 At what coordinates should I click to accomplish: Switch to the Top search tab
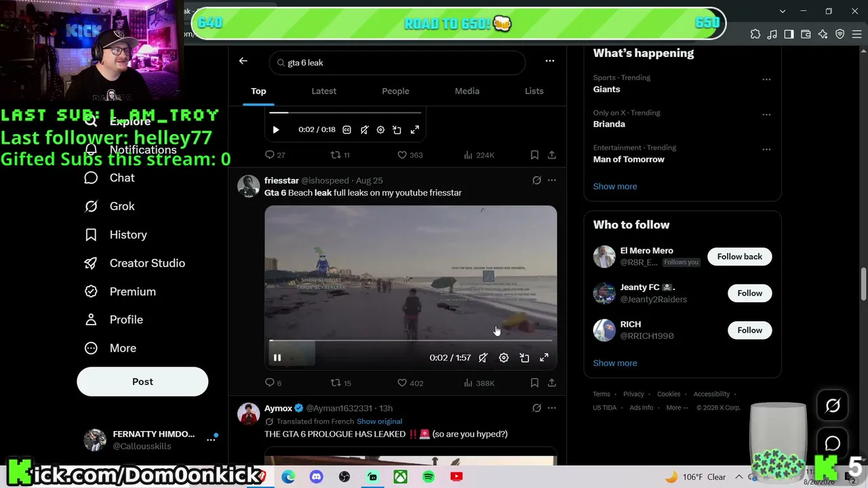258,91
